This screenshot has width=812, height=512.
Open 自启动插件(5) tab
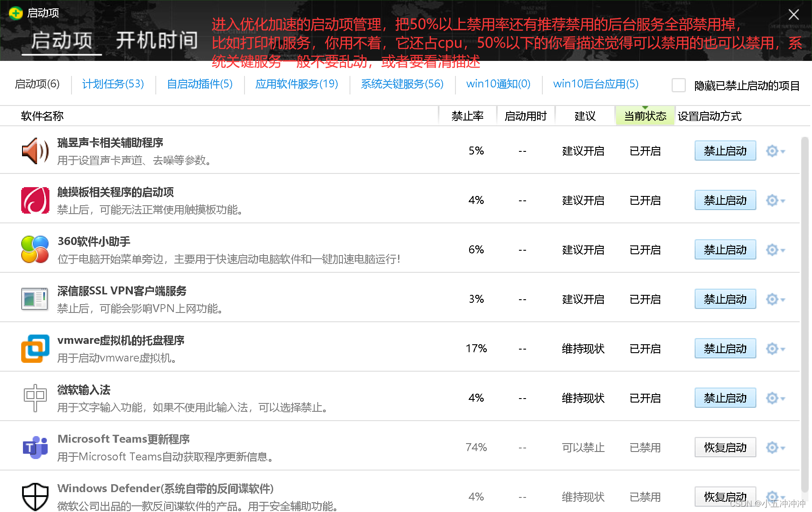199,84
